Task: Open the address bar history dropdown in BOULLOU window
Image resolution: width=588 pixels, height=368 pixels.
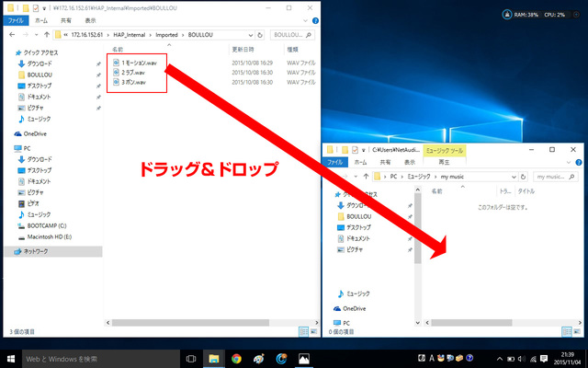Action: (249, 34)
